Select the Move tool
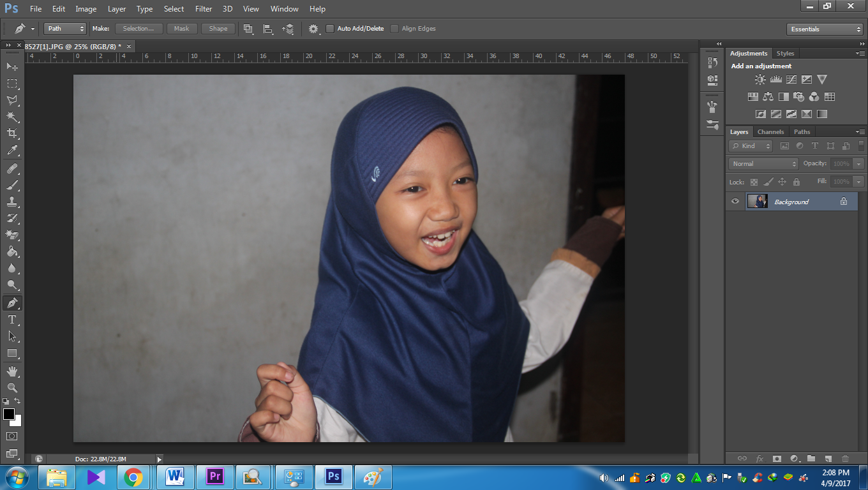The width and height of the screenshot is (868, 490). 11,66
